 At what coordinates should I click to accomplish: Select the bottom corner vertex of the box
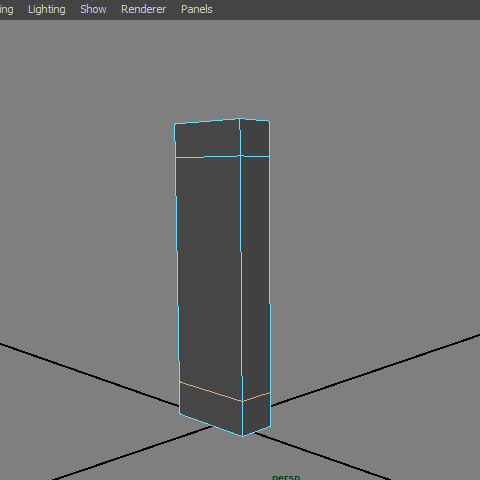243,436
